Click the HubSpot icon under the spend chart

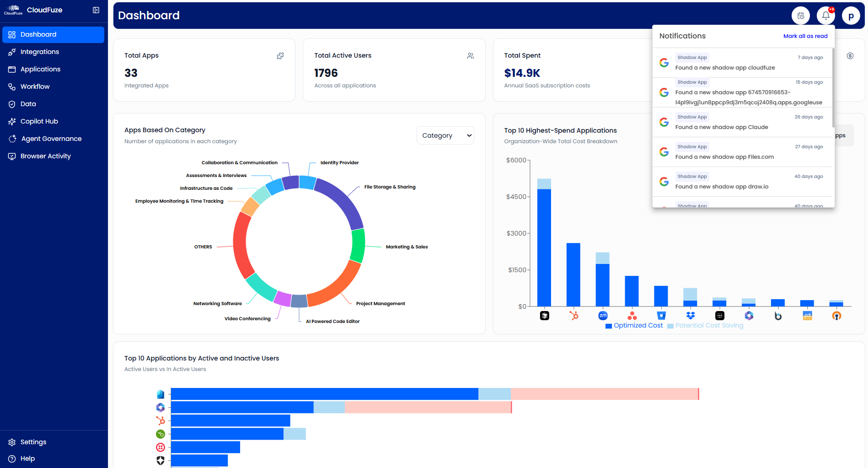pyautogui.click(x=573, y=316)
